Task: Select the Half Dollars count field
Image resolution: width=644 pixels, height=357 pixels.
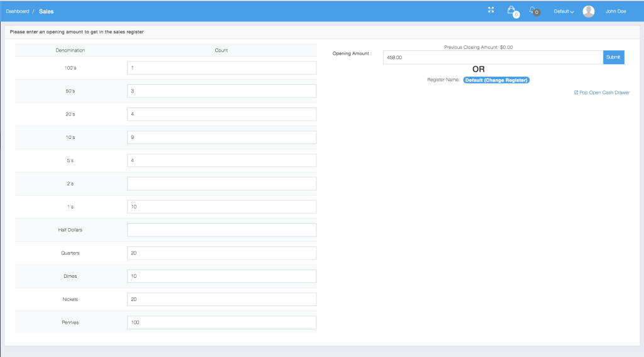Action: tap(221, 230)
